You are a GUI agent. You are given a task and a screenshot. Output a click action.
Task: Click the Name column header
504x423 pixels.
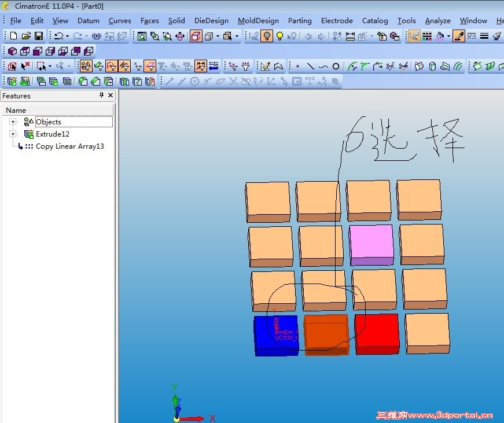(x=58, y=111)
